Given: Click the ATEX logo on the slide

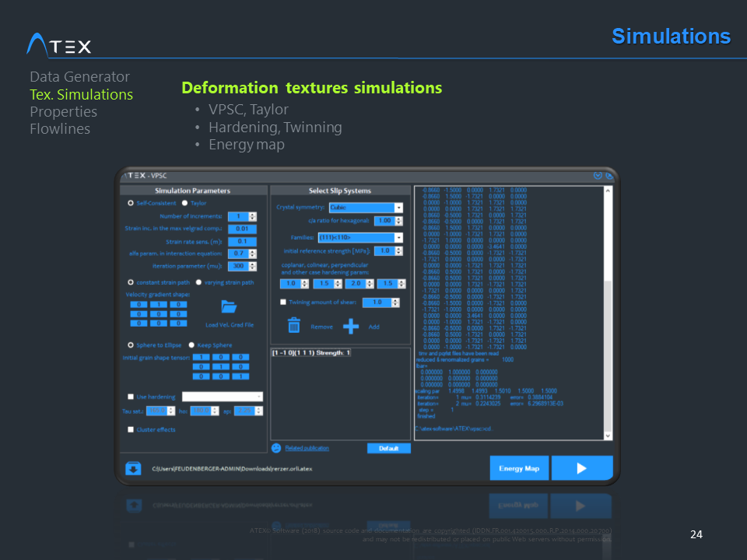Looking at the screenshot, I should point(59,46).
